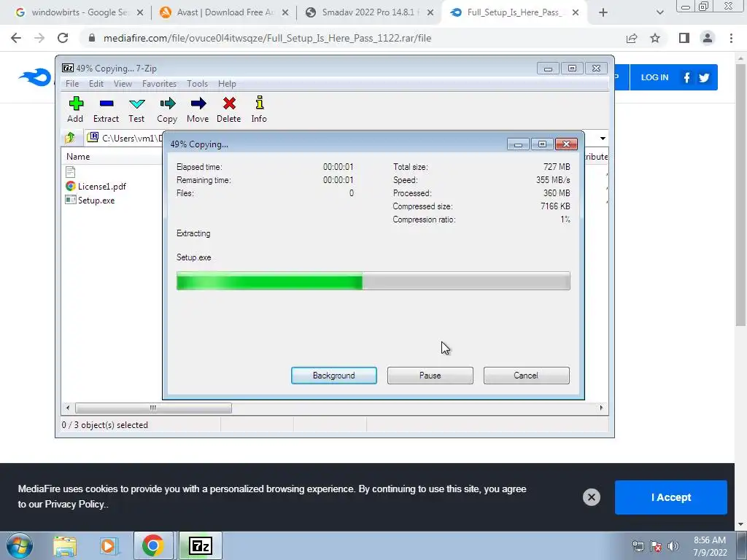
Task: Open the Tools menu
Action: (197, 84)
